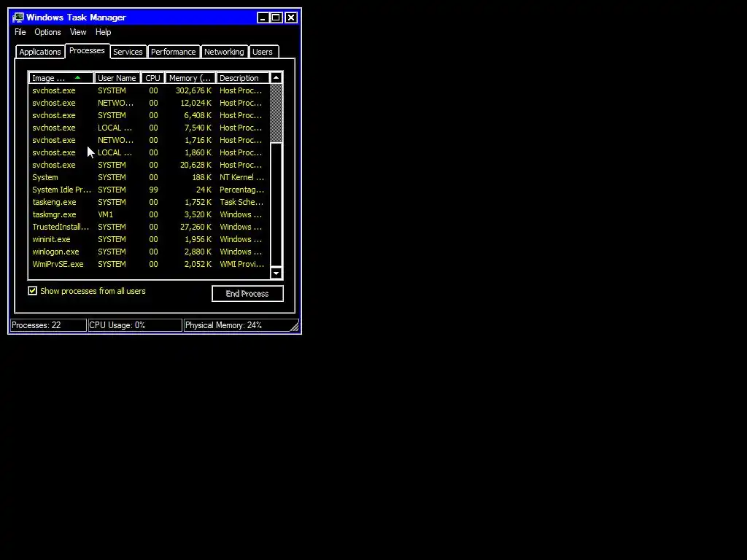Click Processes: 22 in status bar

click(x=48, y=325)
